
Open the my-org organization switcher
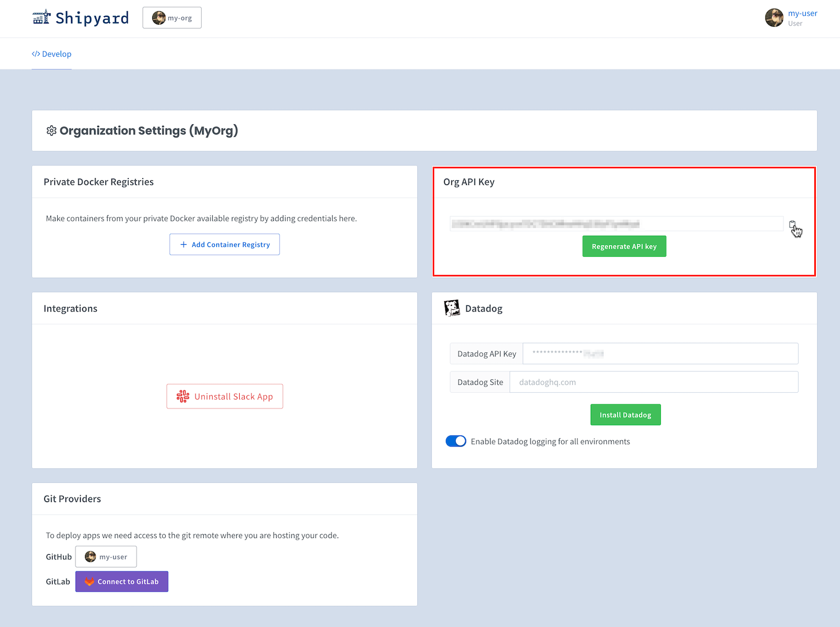coord(171,17)
